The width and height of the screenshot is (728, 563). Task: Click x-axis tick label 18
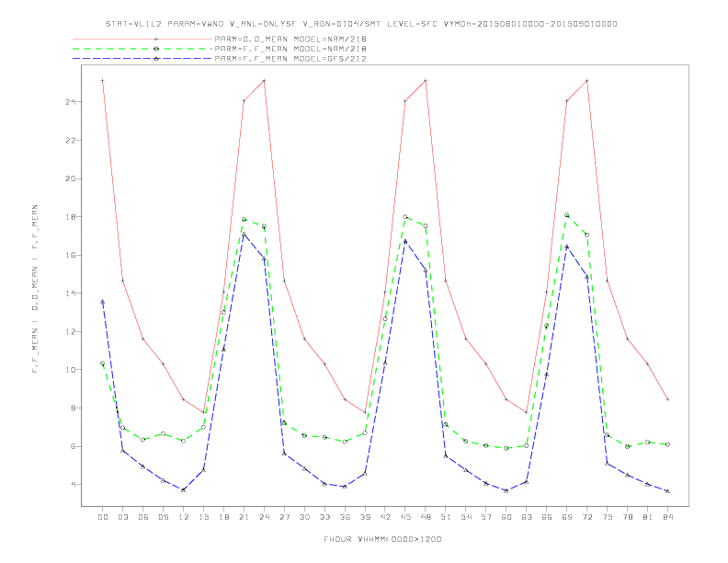[x=223, y=517]
